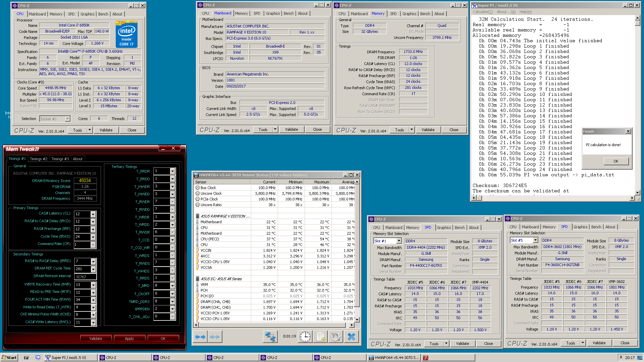The image size is (644, 362).
Task: Switch to Timings #2 tab in MemTweakIt
Action: [39, 159]
